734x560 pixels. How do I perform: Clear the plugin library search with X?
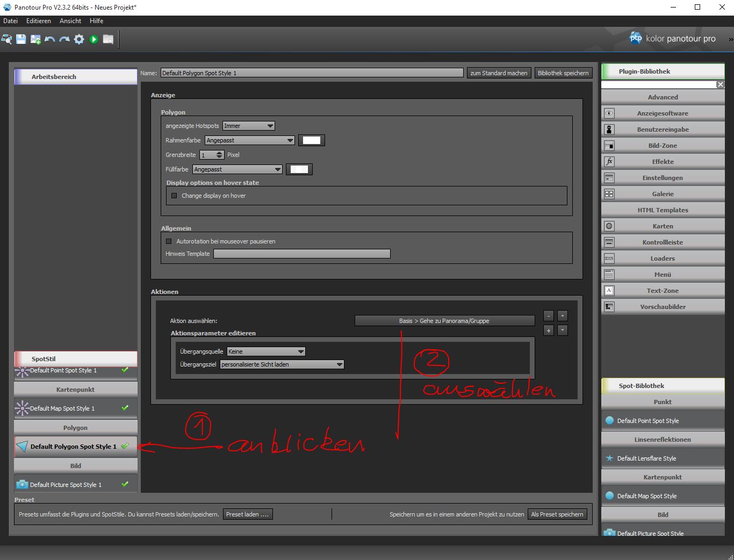[x=720, y=84]
